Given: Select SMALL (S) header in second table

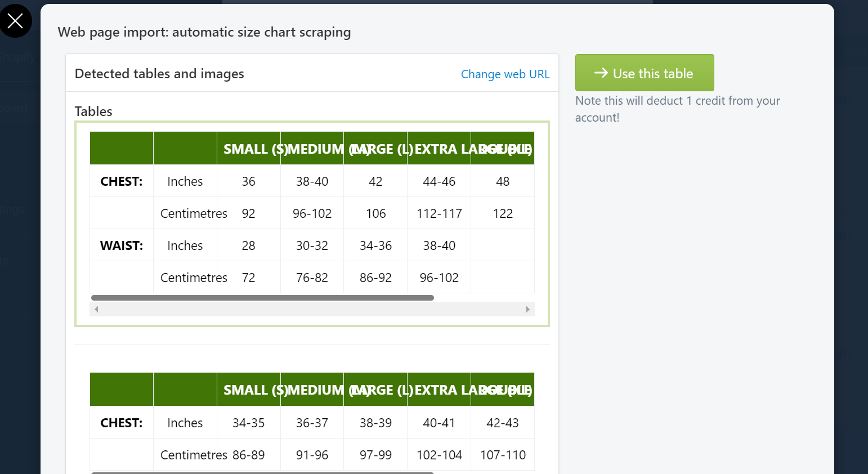Looking at the screenshot, I should click(x=249, y=390).
